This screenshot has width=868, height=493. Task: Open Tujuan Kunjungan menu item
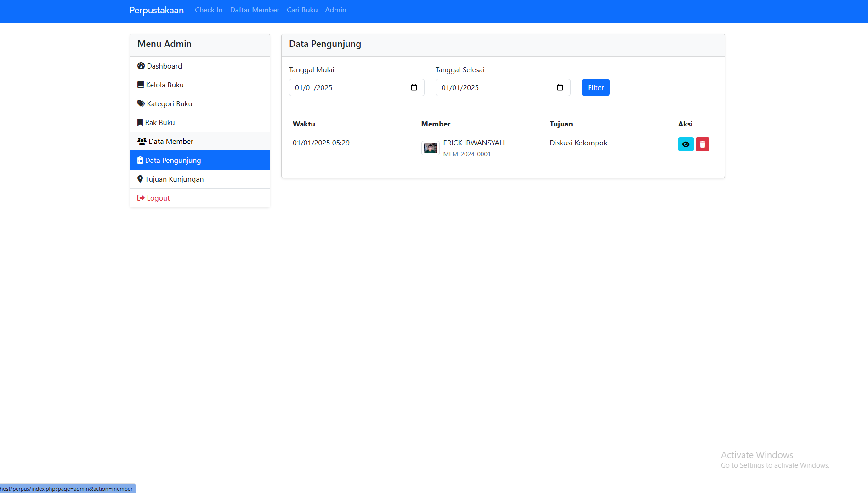point(200,179)
